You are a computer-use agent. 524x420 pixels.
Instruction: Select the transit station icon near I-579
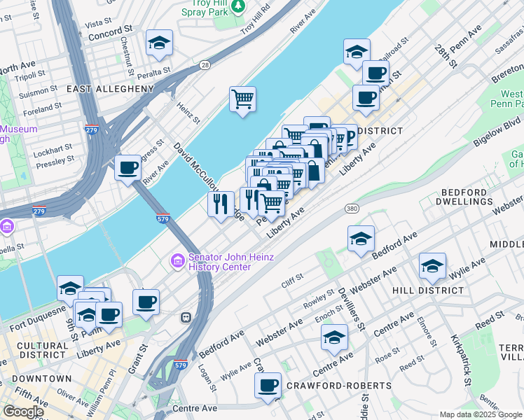[186, 318]
